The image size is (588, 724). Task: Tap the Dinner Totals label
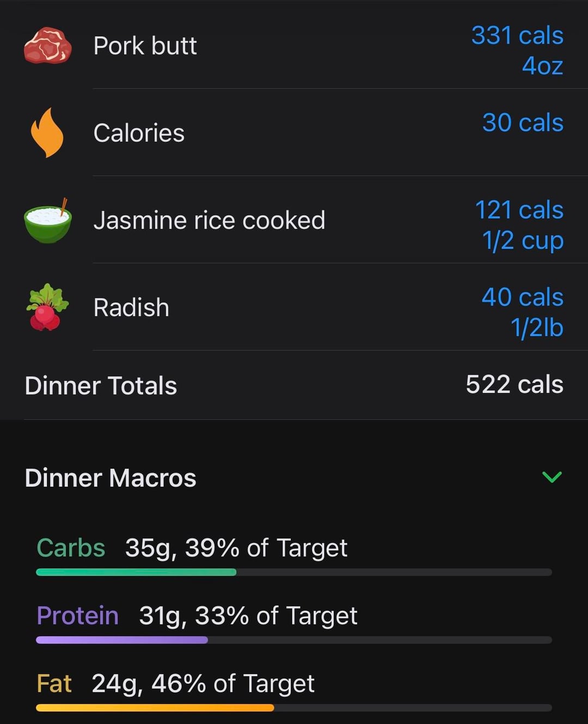tap(101, 385)
